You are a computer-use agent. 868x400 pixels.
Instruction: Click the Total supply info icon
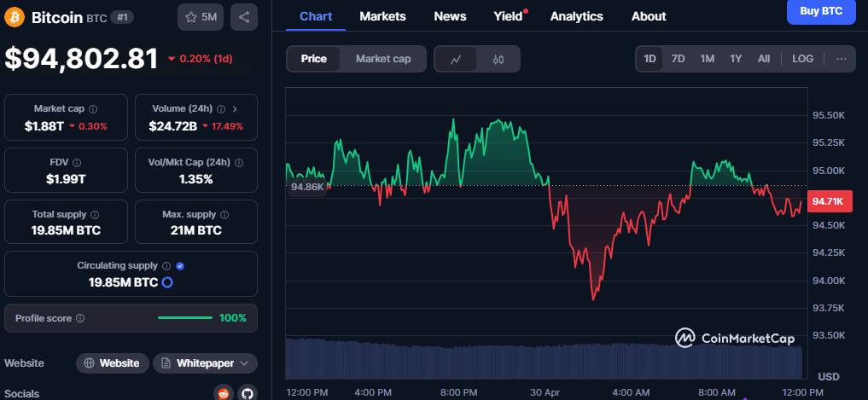pyautogui.click(x=95, y=215)
